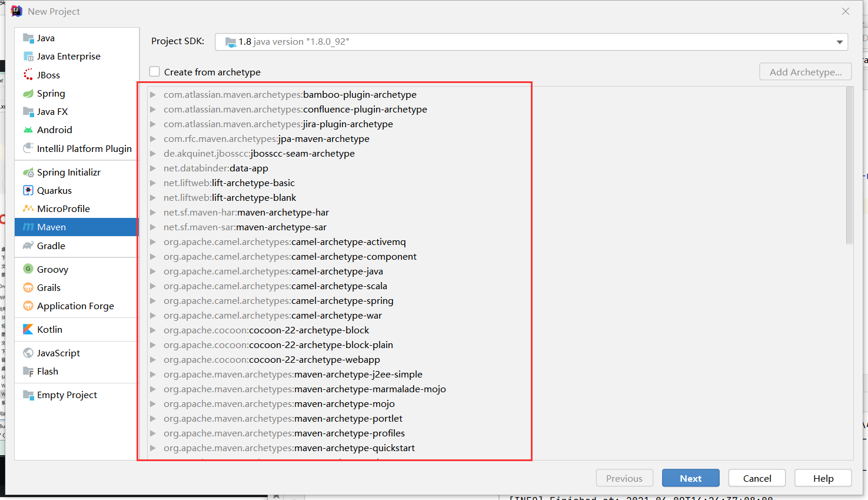
Task: Close the New Project dialog
Action: [x=846, y=11]
